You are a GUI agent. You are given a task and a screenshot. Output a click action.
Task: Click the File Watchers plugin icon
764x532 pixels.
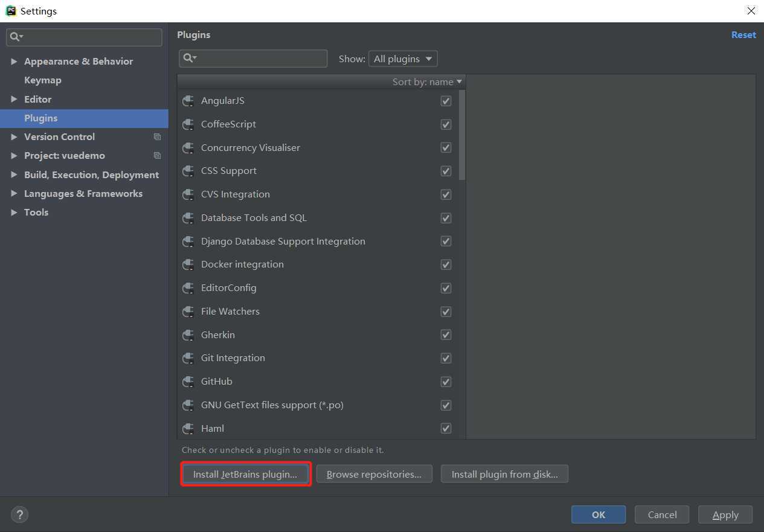point(188,312)
